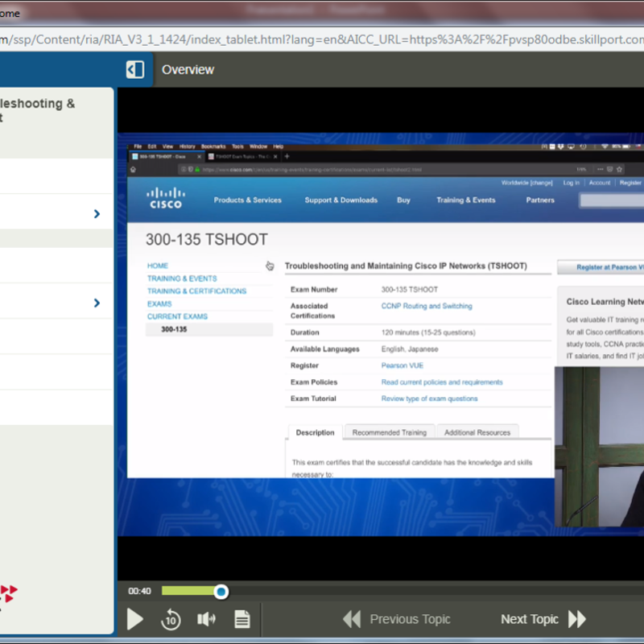
Task: Click Partners on the Cisco nav bar
Action: pos(540,200)
